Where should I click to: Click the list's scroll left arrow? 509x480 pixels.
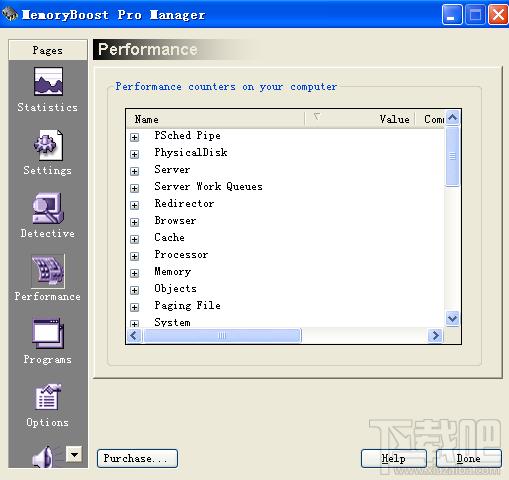pos(134,335)
